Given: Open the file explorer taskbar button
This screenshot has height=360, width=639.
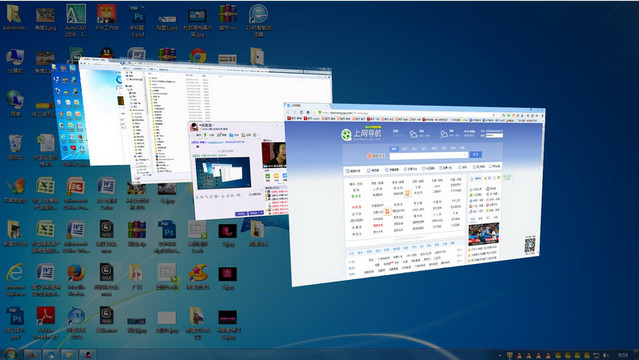Looking at the screenshot, I should coord(69,355).
